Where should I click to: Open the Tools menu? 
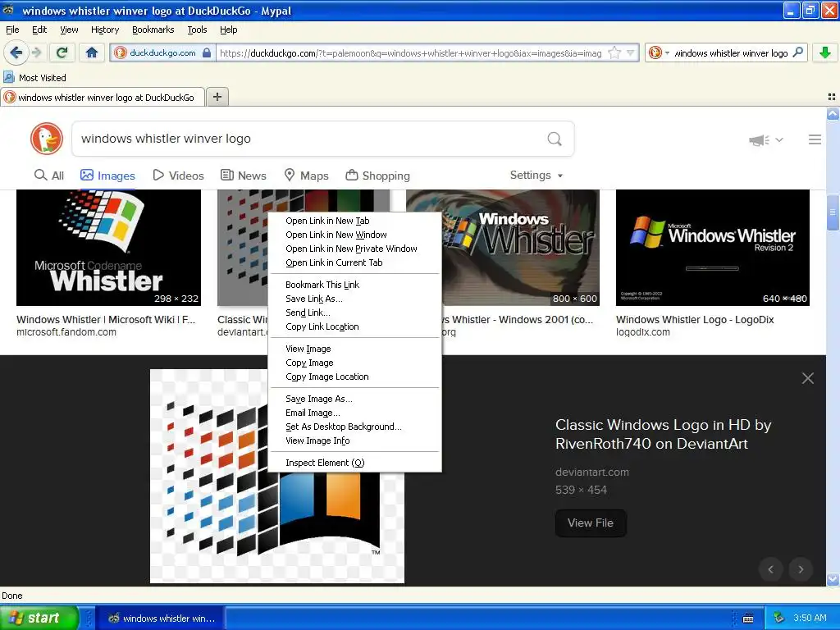pyautogui.click(x=197, y=30)
